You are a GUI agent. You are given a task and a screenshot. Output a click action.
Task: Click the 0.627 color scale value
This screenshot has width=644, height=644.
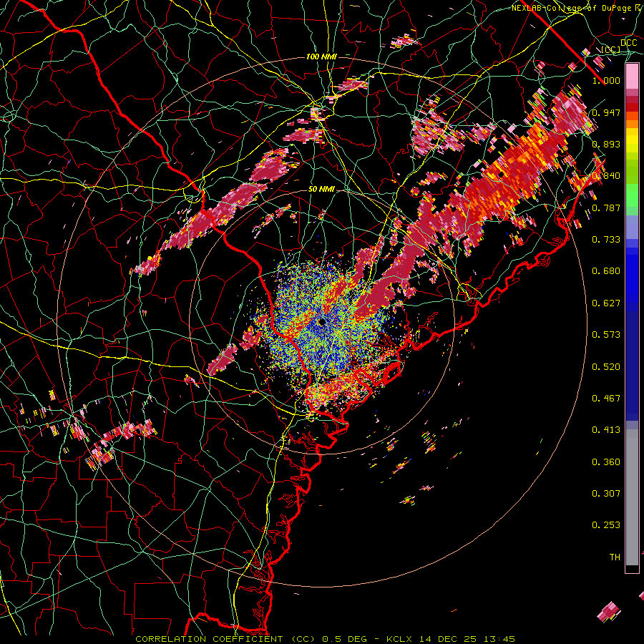tap(606, 303)
